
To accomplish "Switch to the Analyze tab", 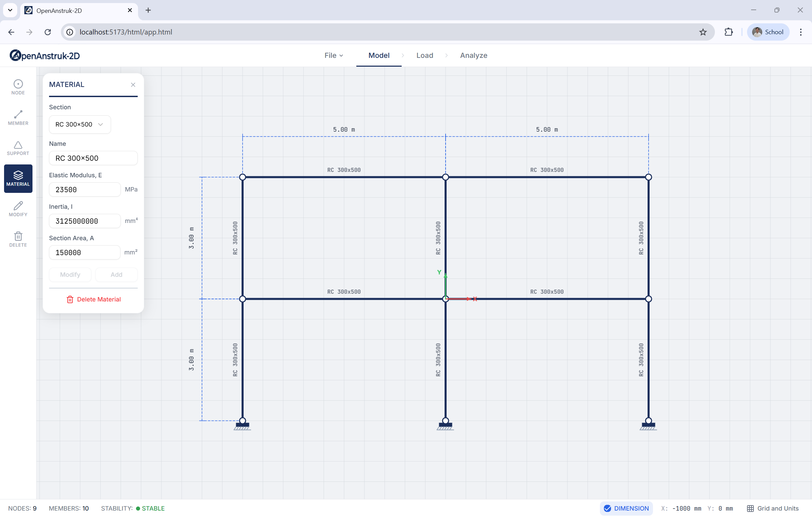I will [x=474, y=55].
